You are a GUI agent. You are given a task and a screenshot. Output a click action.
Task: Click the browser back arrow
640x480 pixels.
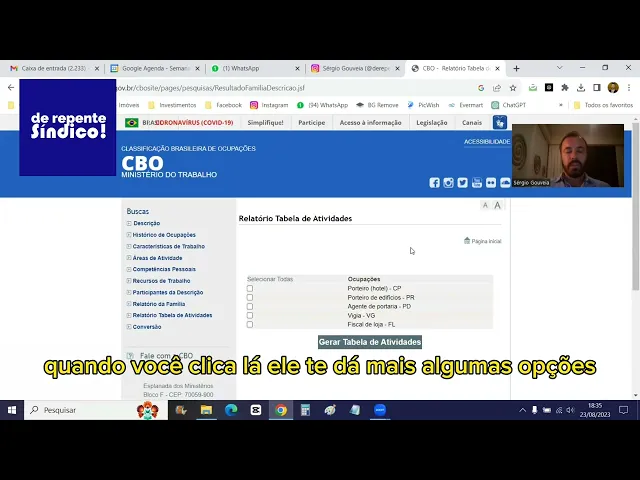[x=11, y=87]
